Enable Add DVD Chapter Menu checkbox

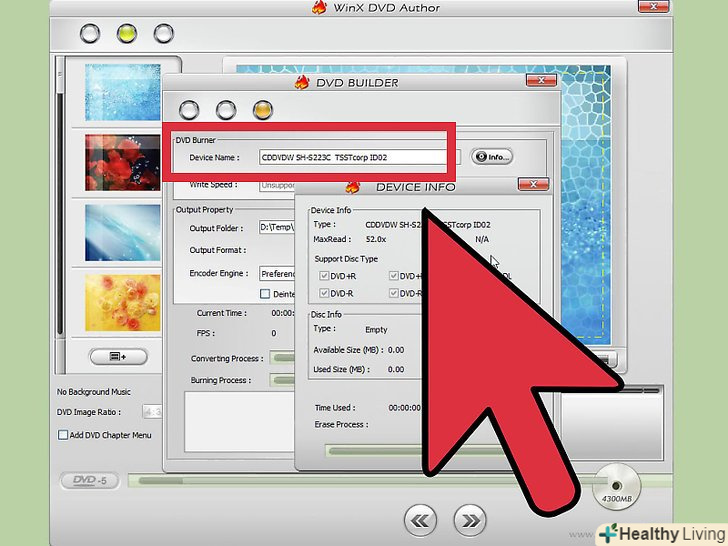[63, 435]
